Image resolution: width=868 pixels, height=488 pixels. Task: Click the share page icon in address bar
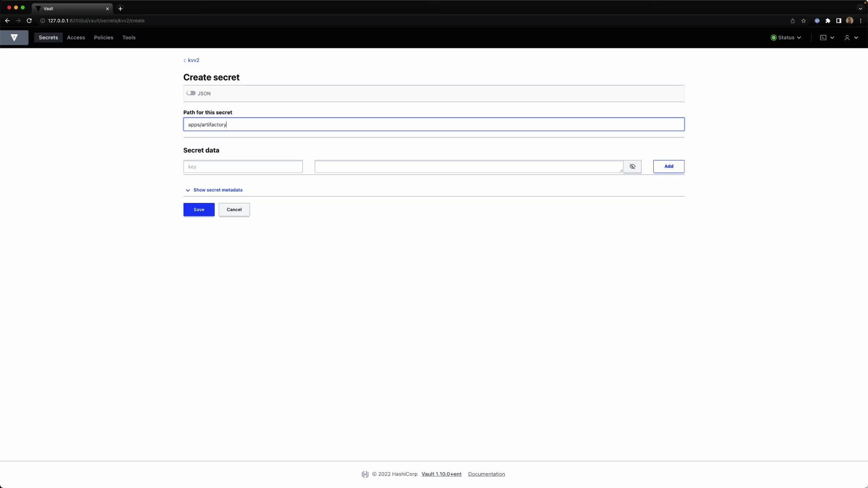[x=793, y=21]
